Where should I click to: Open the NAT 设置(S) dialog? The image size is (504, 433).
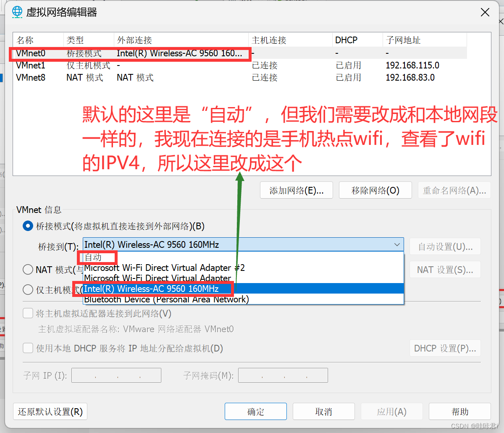pos(445,270)
